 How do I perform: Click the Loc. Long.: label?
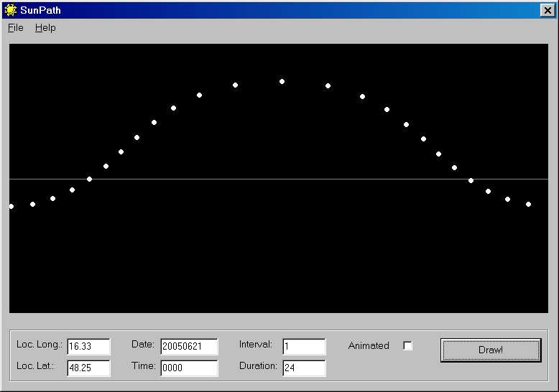40,345
